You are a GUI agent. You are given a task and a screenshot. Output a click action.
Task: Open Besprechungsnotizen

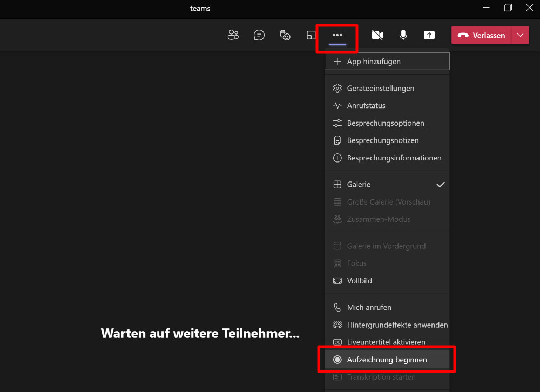(387, 140)
